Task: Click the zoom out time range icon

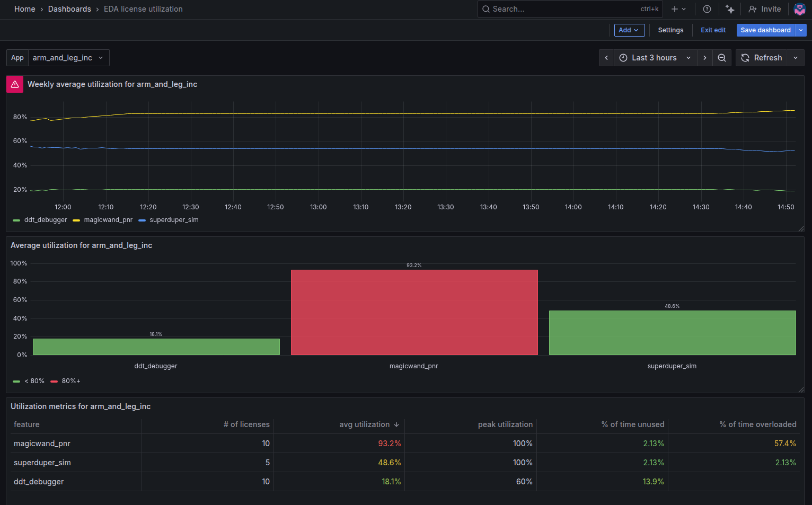Action: point(722,58)
